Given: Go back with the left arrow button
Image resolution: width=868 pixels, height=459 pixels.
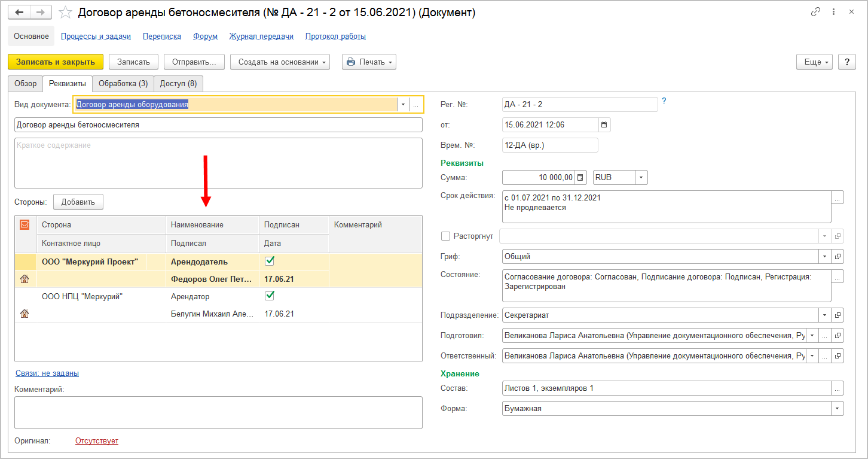Looking at the screenshot, I should pos(19,12).
